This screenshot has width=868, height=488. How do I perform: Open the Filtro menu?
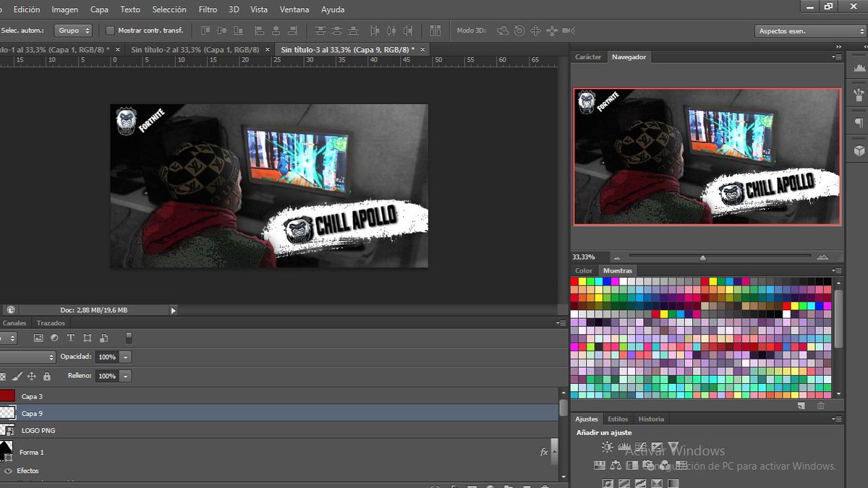pos(208,9)
